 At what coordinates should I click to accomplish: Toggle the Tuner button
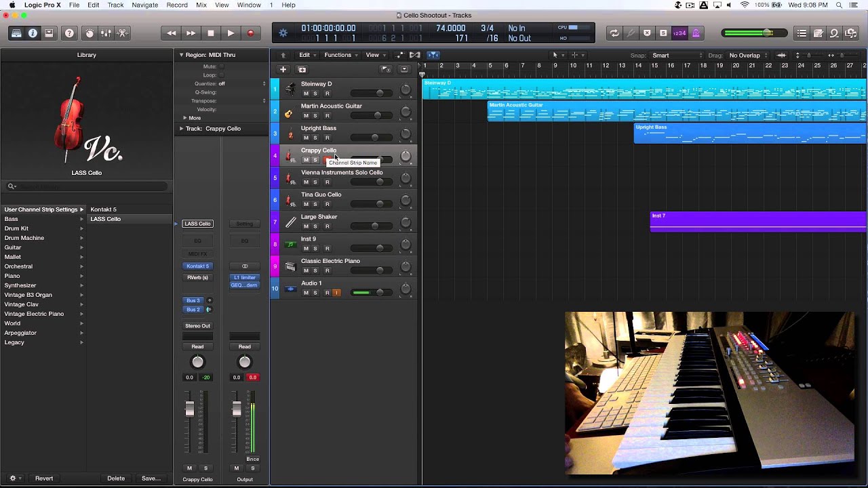[x=631, y=33]
